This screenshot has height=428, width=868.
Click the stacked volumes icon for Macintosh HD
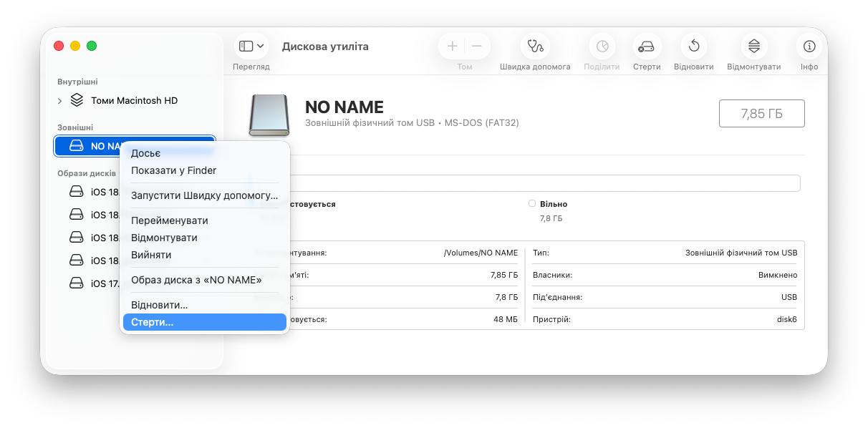77,100
